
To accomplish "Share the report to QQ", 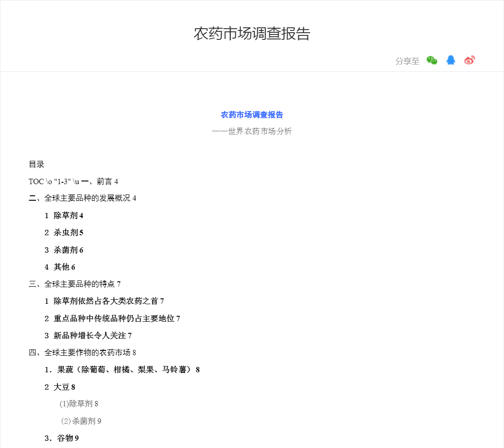I will pos(451,60).
